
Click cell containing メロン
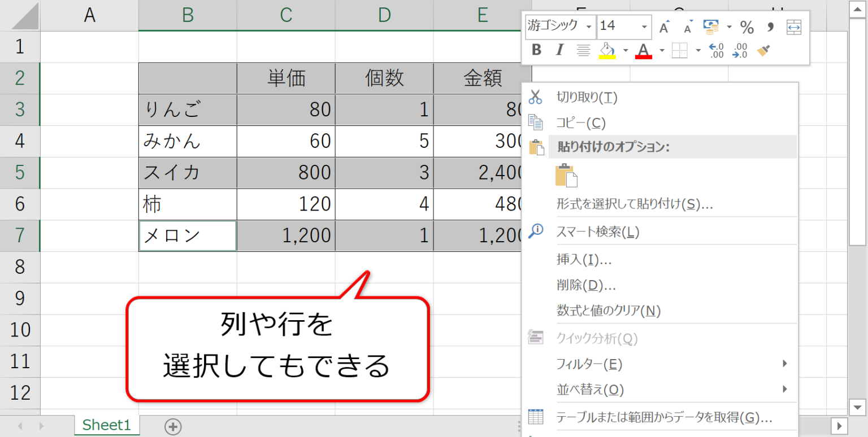coord(188,235)
